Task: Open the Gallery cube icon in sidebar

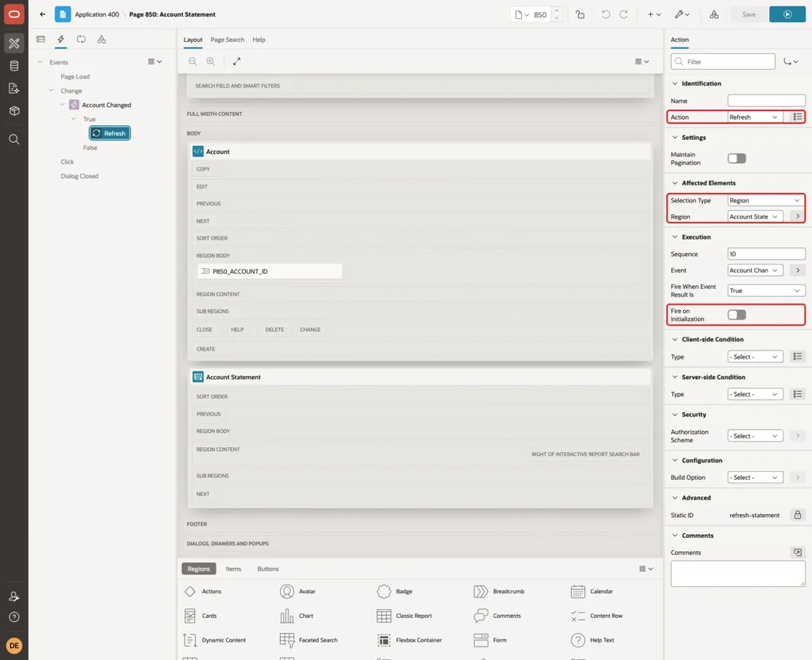Action: (14, 111)
